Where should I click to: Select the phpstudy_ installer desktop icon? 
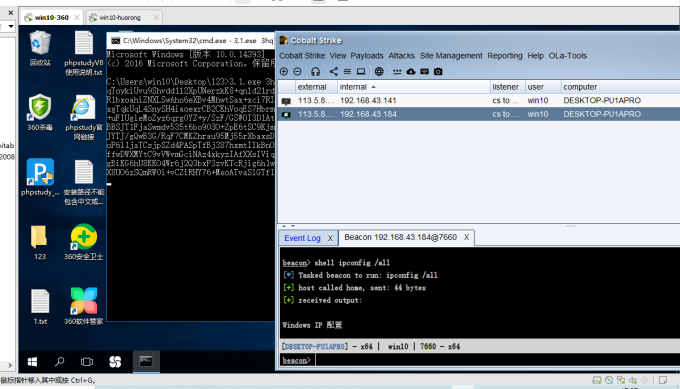click(40, 177)
